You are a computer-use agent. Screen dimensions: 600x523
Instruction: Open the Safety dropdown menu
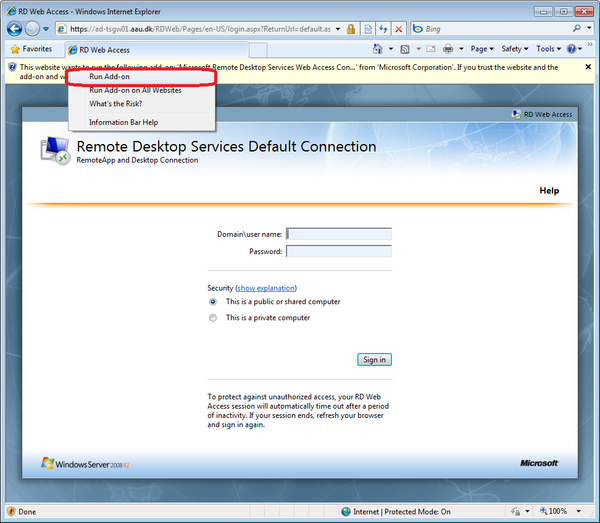tap(514, 49)
